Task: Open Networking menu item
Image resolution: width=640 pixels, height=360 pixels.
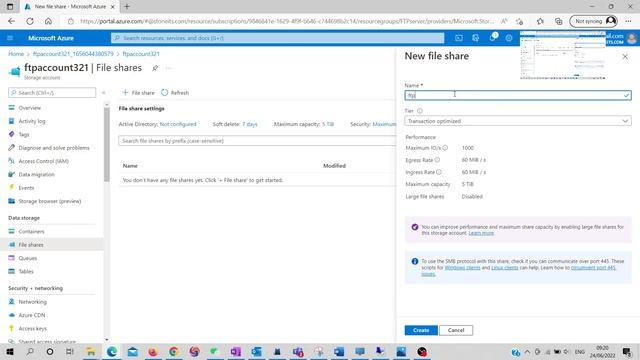Action: tap(32, 302)
